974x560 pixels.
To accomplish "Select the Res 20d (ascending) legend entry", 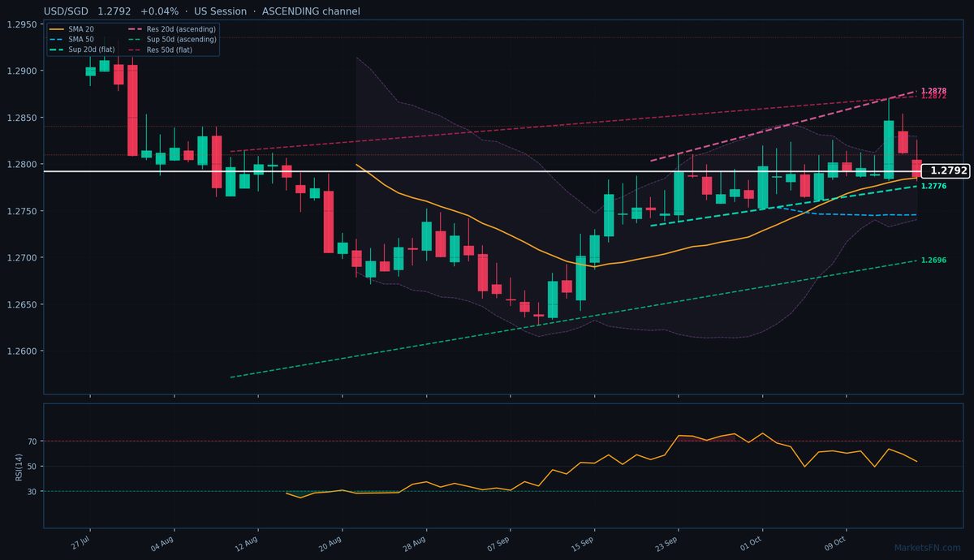I will pos(171,29).
